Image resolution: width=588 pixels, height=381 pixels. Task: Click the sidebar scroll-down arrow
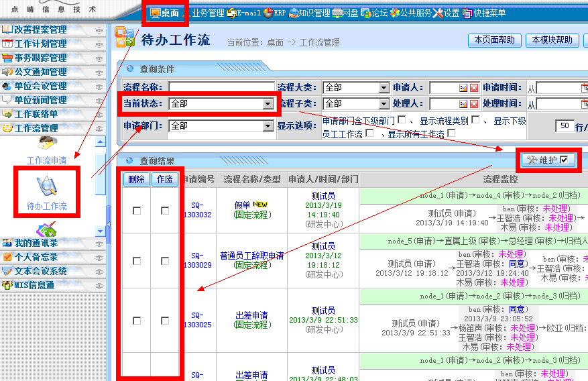click(x=100, y=231)
